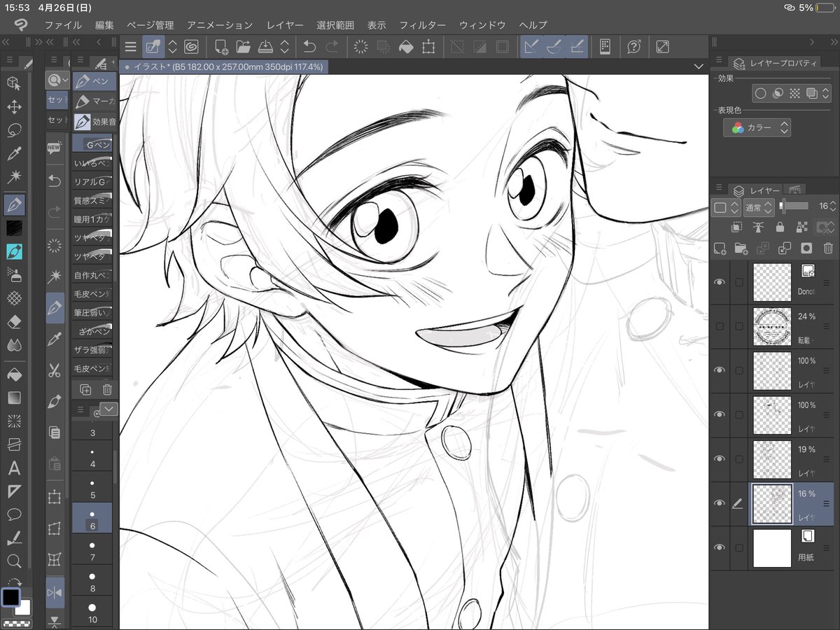Open the ファイル menu
Image resolution: width=840 pixels, height=630 pixels.
pyautogui.click(x=63, y=24)
